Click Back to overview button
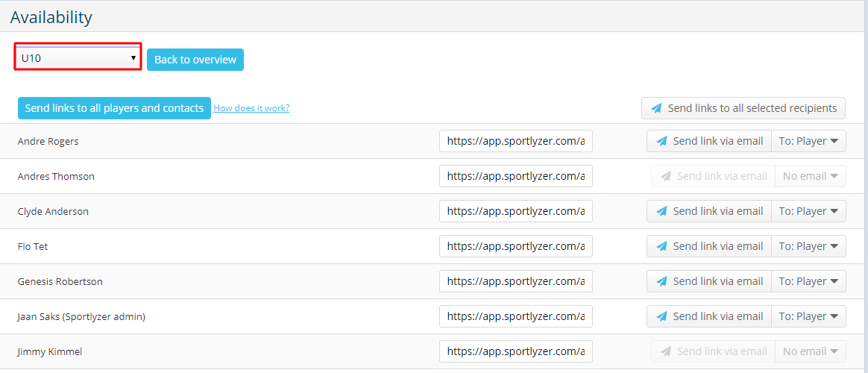This screenshot has width=868, height=373. click(x=195, y=60)
